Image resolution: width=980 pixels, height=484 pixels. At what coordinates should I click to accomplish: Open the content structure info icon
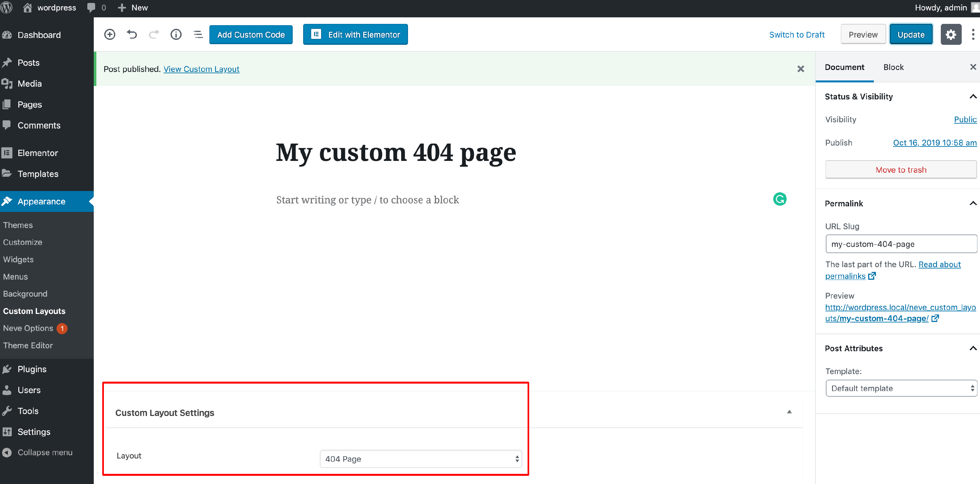click(x=176, y=35)
